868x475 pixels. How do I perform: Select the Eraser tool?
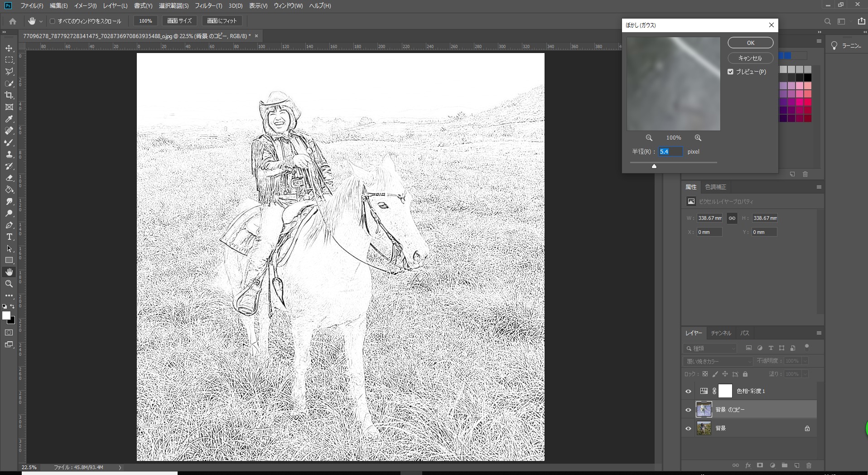tap(9, 178)
